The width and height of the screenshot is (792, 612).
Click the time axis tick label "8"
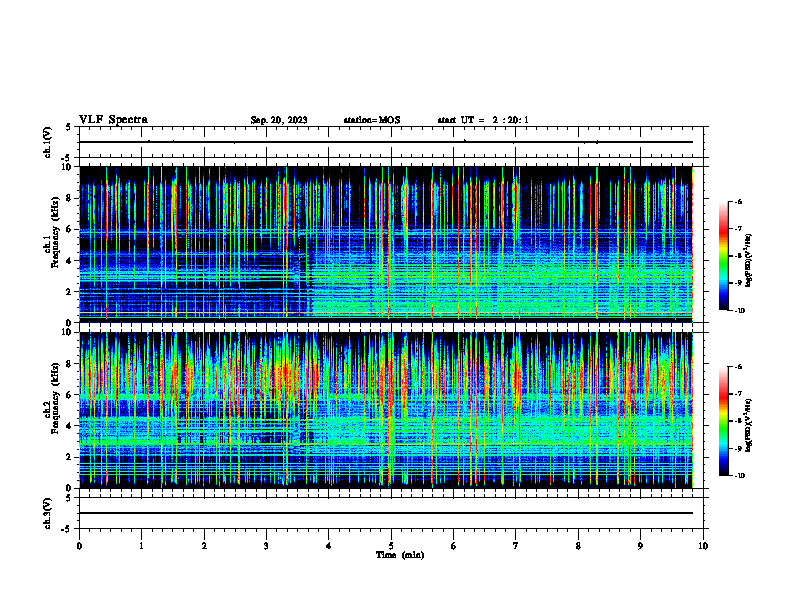click(x=578, y=546)
